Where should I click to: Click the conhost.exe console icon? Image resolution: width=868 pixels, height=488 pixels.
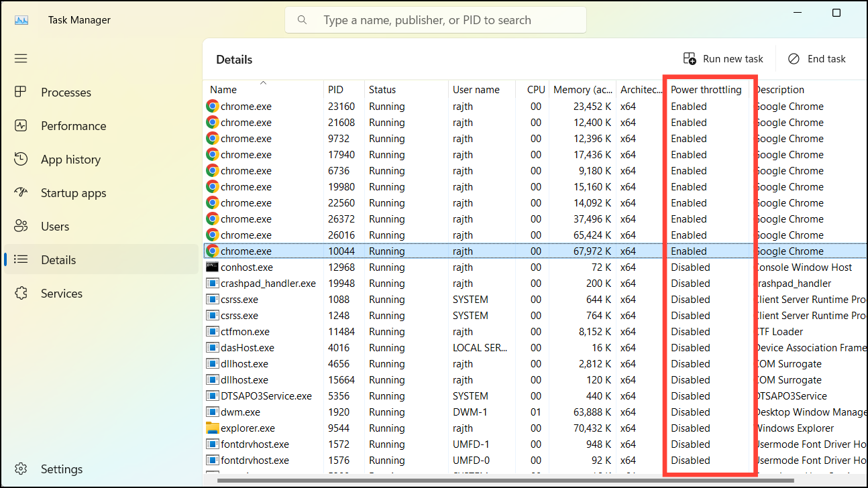tap(212, 267)
